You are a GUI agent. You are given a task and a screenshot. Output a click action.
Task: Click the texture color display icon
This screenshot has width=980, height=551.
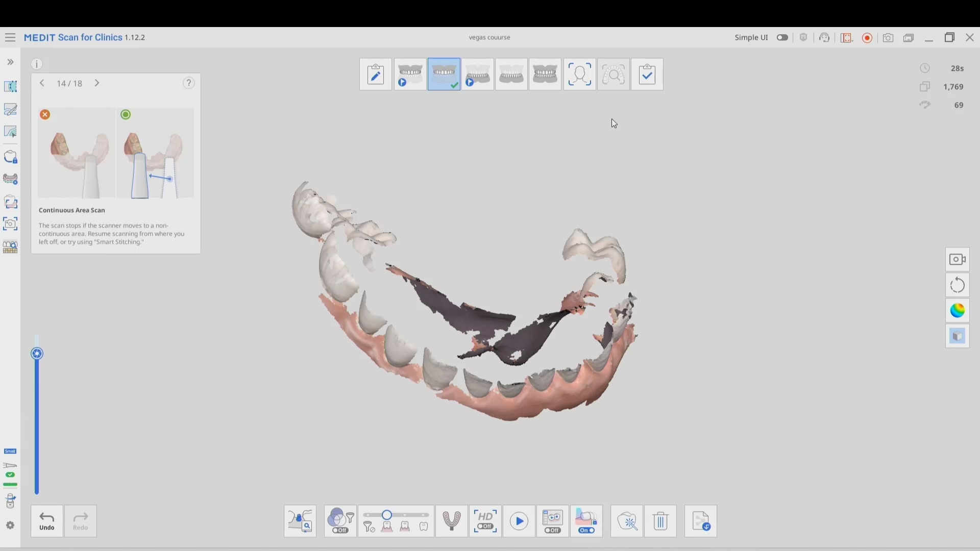tap(957, 310)
